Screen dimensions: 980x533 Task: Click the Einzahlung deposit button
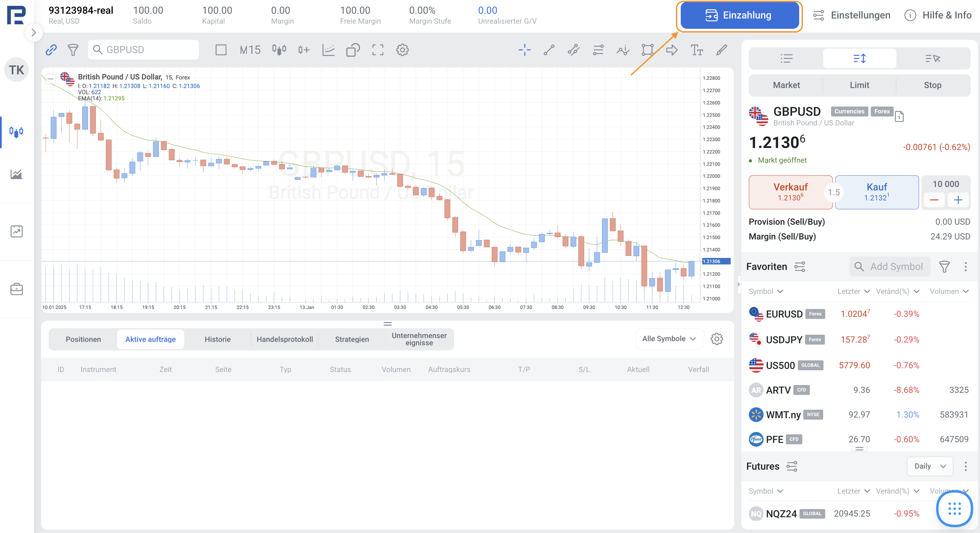[x=739, y=15]
